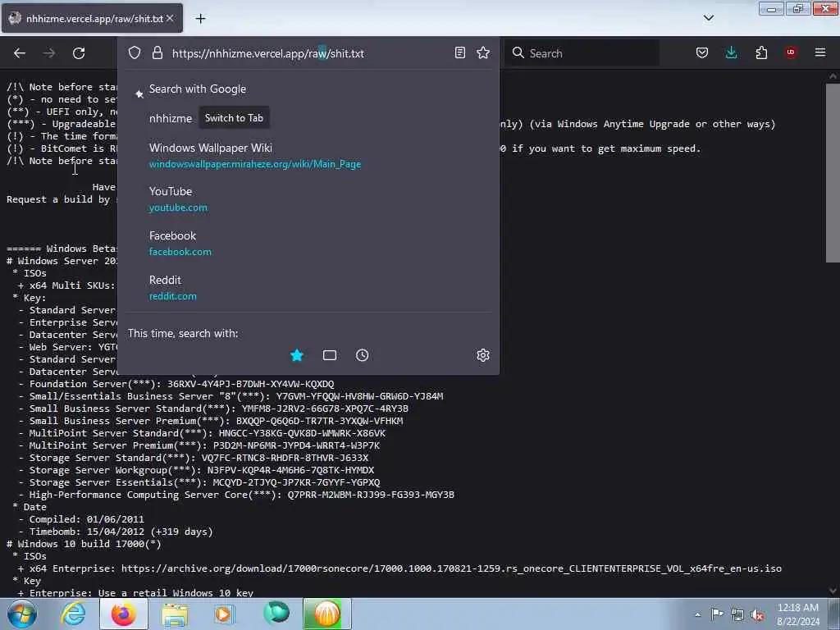Open search settings gear

(x=482, y=355)
